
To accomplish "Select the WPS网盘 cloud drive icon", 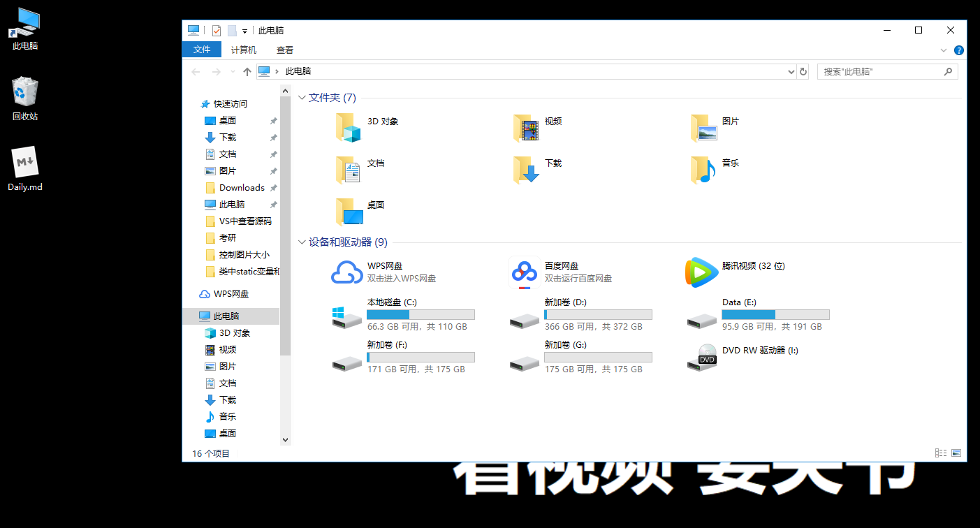I will (347, 272).
